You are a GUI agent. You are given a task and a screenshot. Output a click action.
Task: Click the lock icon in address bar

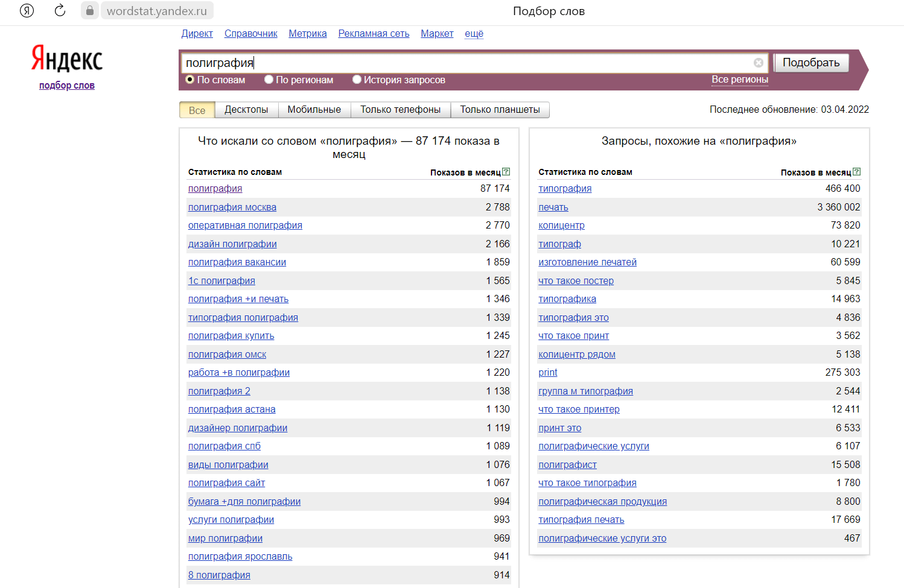(x=89, y=11)
